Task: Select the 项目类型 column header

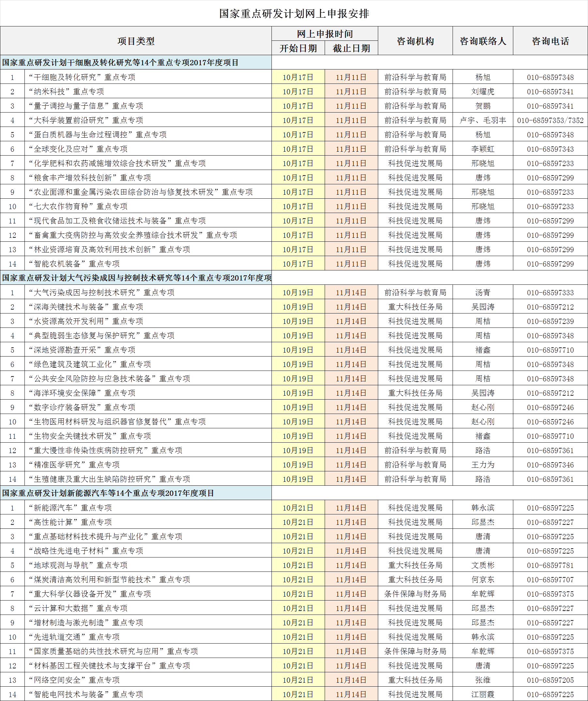Action: [136, 41]
